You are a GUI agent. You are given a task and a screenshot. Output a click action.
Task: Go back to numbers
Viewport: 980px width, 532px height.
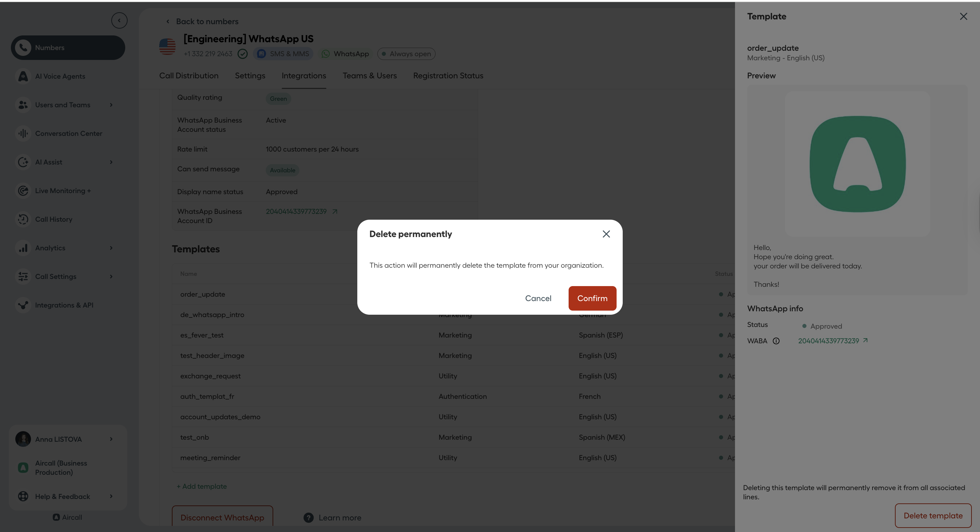pyautogui.click(x=202, y=21)
